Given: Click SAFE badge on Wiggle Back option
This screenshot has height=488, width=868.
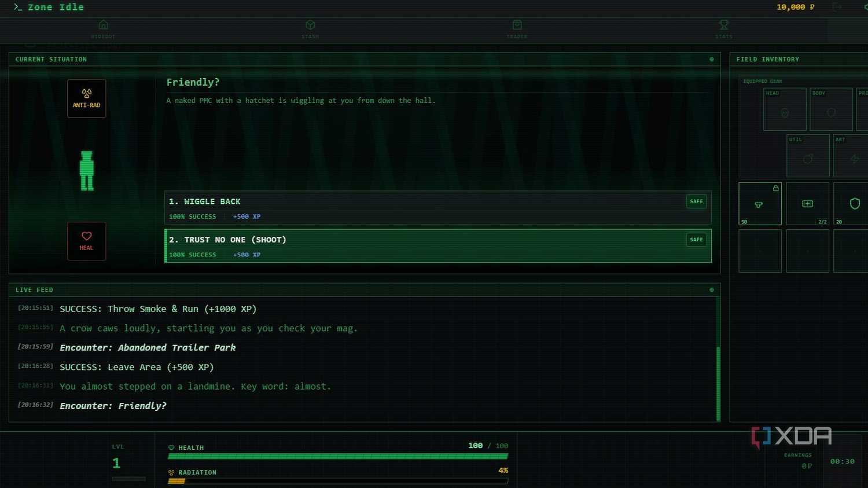Looking at the screenshot, I should 696,201.
